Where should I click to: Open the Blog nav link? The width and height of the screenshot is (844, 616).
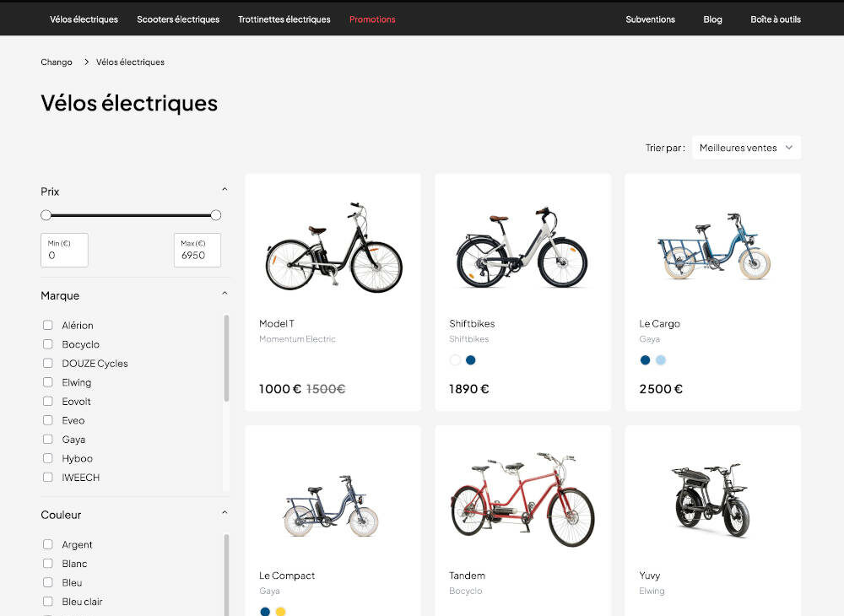[712, 19]
